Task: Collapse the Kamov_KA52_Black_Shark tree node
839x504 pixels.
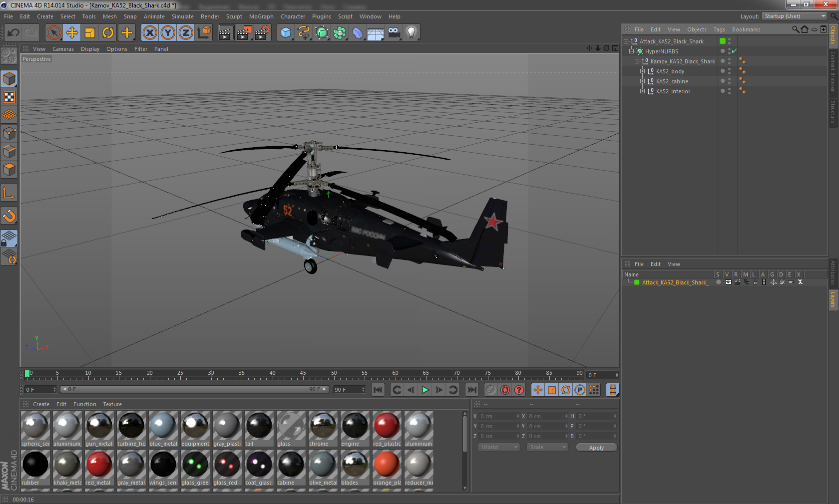Action: [637, 61]
